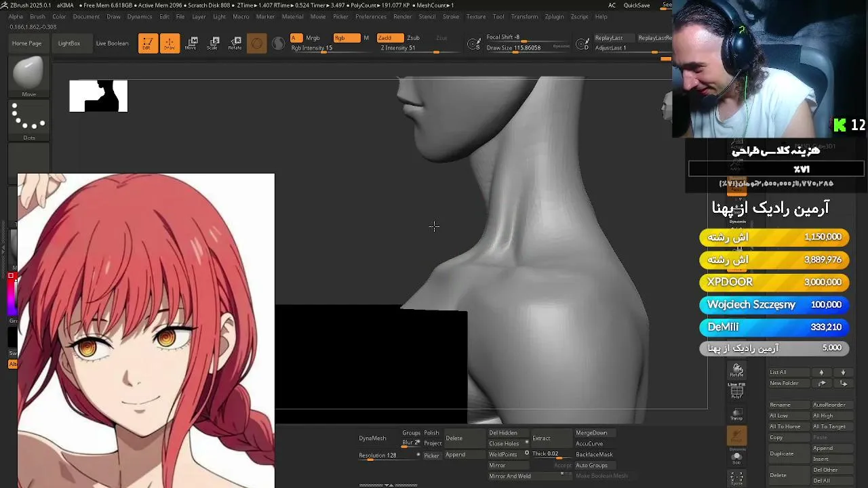The width and height of the screenshot is (868, 488).
Task: Click the focal shift S curve icon
Action: (x=475, y=44)
